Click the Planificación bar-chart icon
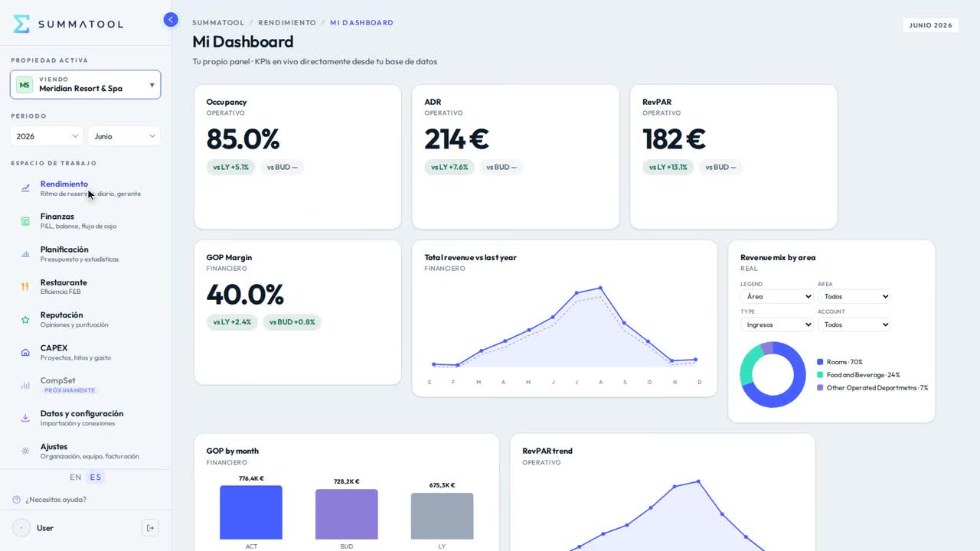 [x=25, y=254]
